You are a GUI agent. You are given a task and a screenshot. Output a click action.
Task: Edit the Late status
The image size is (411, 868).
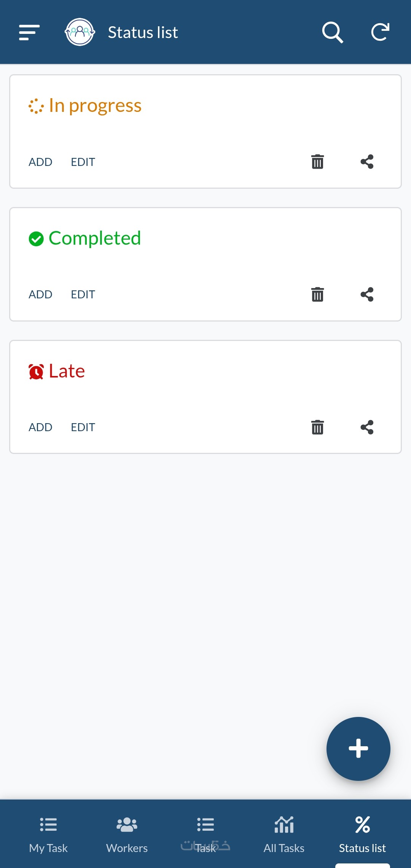[83, 427]
